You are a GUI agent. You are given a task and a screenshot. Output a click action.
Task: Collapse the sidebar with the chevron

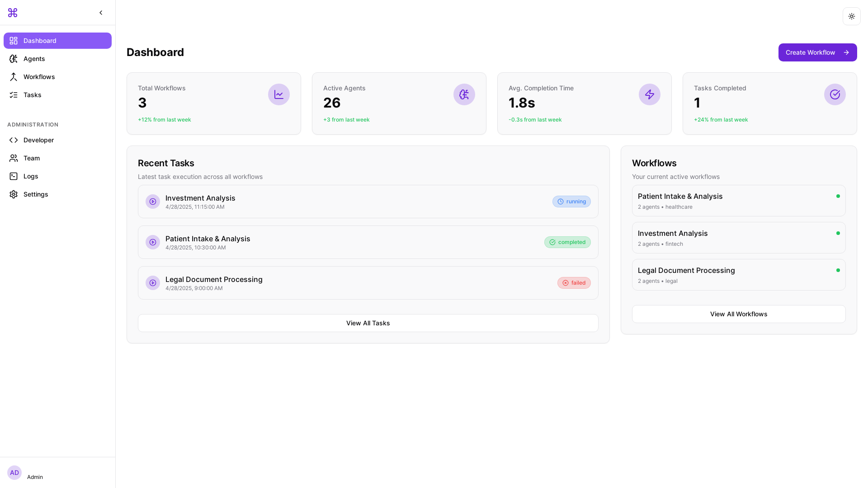tap(101, 13)
